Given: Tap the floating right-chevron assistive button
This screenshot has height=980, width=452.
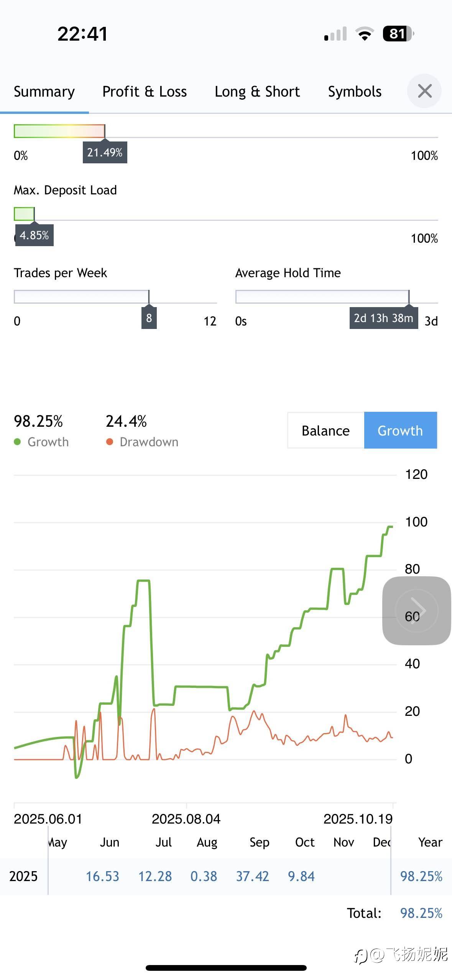Looking at the screenshot, I should [417, 610].
